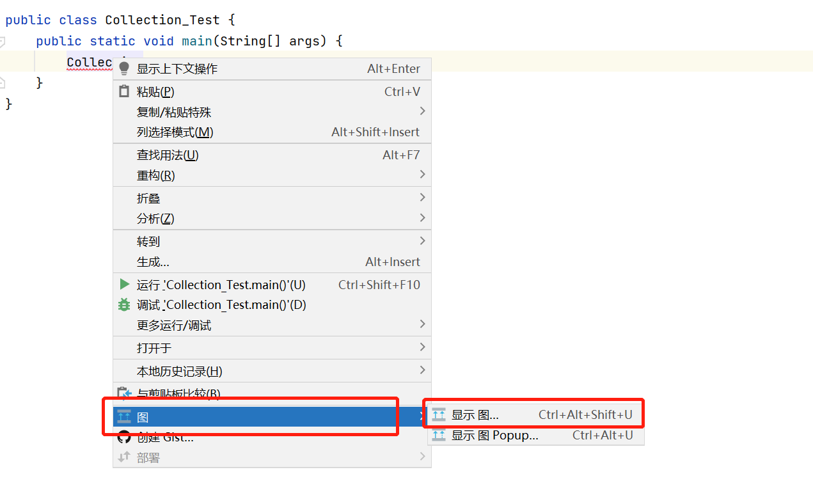
Task: Choose 调试 'Collection_Test.main()'(D) entry
Action: pos(272,305)
